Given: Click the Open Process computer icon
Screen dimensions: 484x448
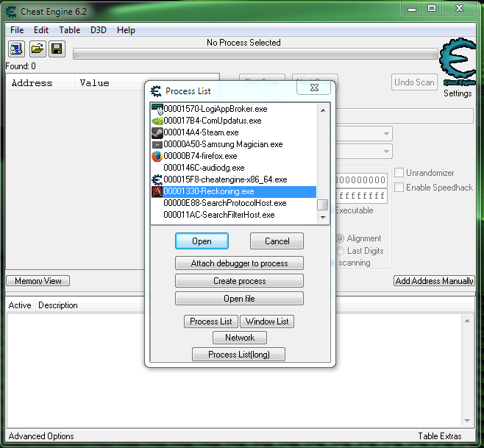Looking at the screenshot, I should coord(16,49).
